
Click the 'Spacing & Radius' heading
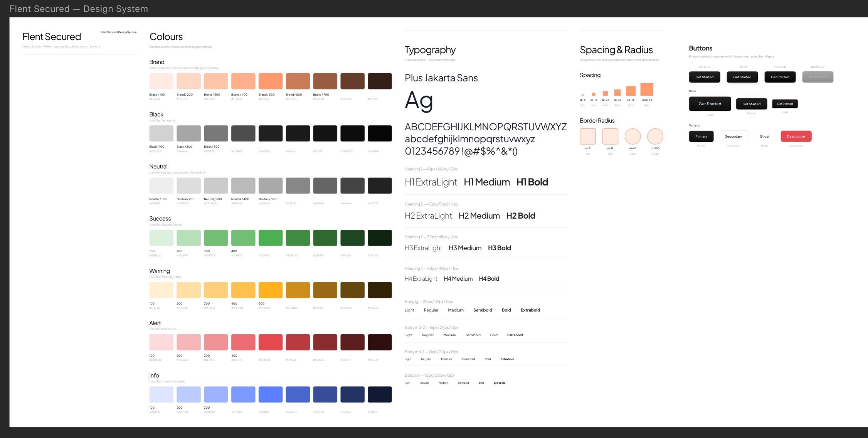tap(616, 50)
